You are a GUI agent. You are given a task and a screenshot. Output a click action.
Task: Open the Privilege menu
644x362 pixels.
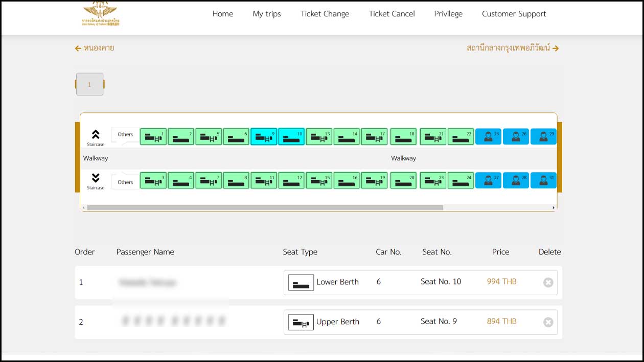(x=448, y=14)
